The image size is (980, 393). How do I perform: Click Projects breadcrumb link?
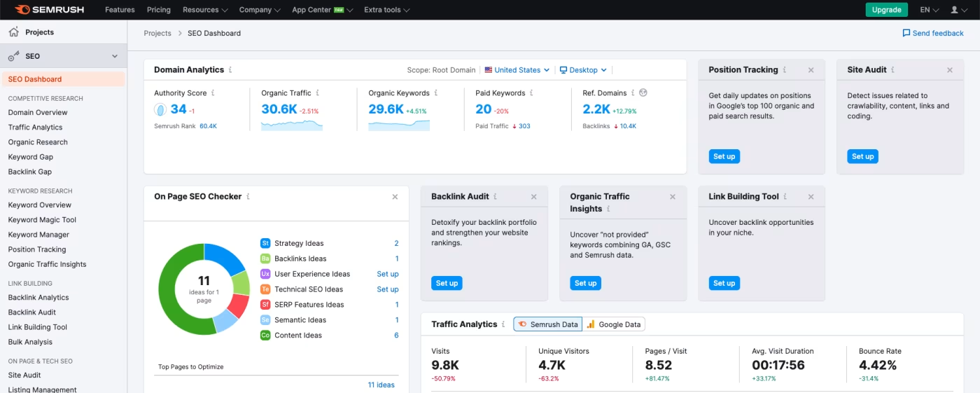click(x=157, y=33)
